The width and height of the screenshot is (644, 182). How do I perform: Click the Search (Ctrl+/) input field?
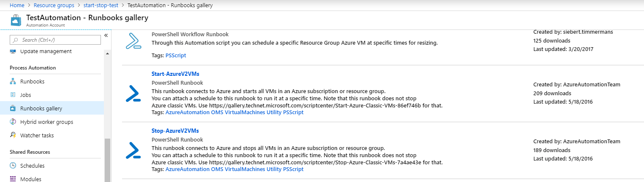coord(55,40)
